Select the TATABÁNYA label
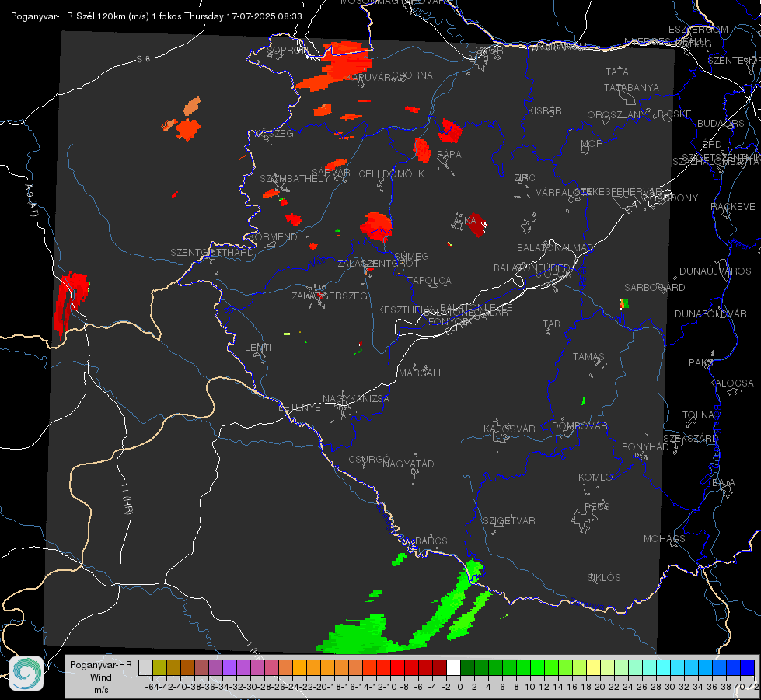 [631, 87]
